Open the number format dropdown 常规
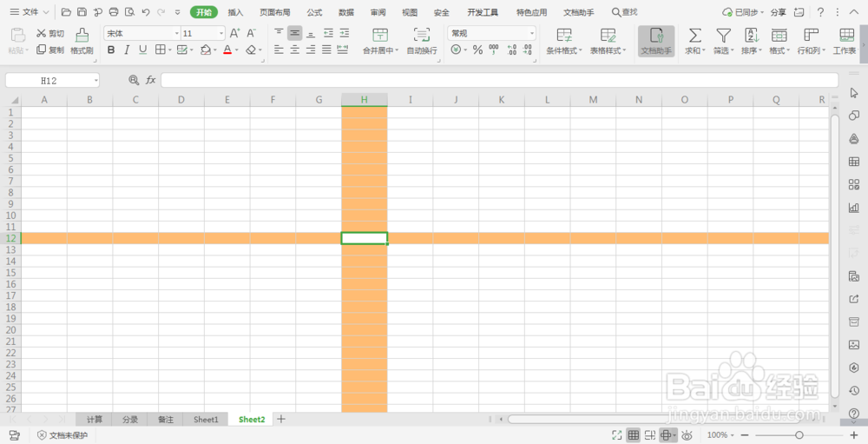Image resolution: width=868 pixels, height=444 pixels. (x=531, y=33)
